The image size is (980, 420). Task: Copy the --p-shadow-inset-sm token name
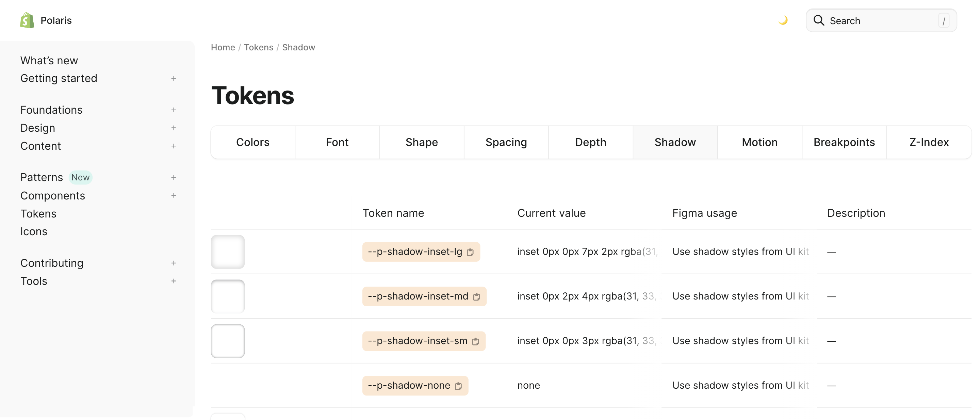point(476,341)
